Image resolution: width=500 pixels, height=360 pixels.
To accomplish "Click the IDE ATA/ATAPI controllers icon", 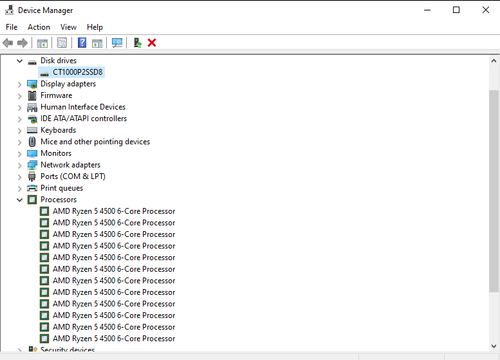I will [x=32, y=119].
